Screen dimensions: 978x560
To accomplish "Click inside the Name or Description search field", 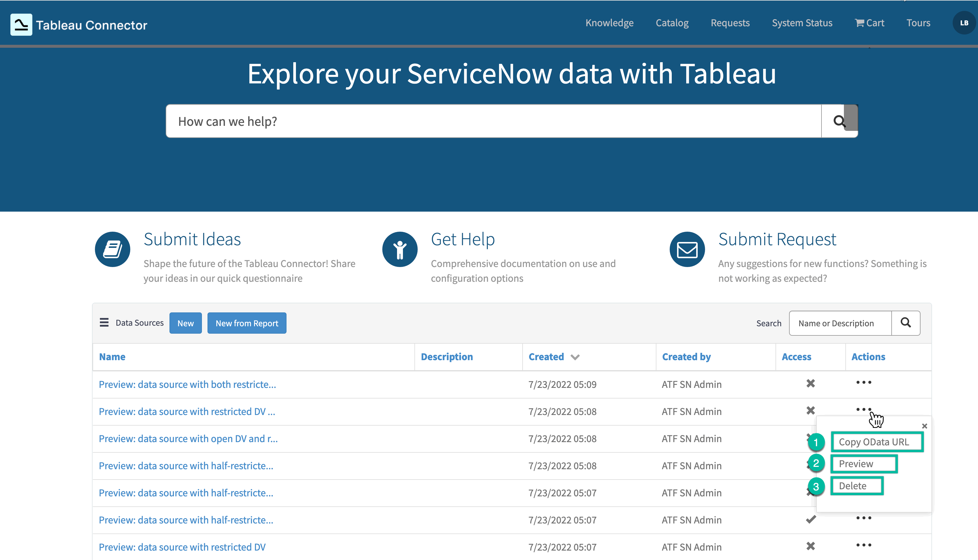I will [x=840, y=323].
